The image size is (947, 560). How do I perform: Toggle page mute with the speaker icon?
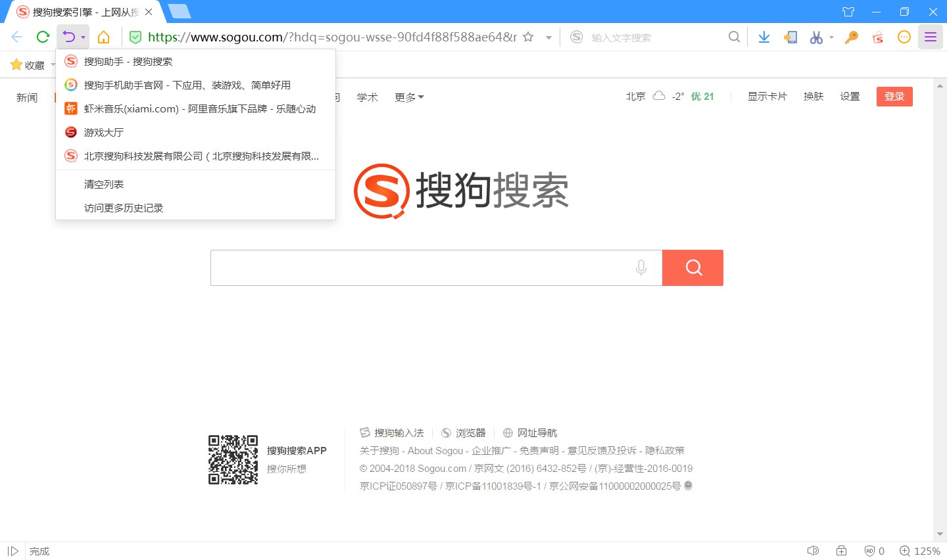point(813,551)
